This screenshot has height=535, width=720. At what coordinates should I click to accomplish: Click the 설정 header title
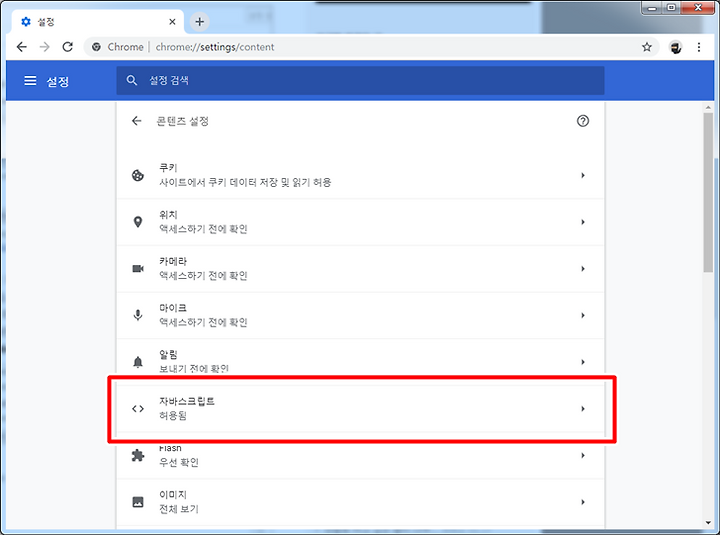coord(58,81)
